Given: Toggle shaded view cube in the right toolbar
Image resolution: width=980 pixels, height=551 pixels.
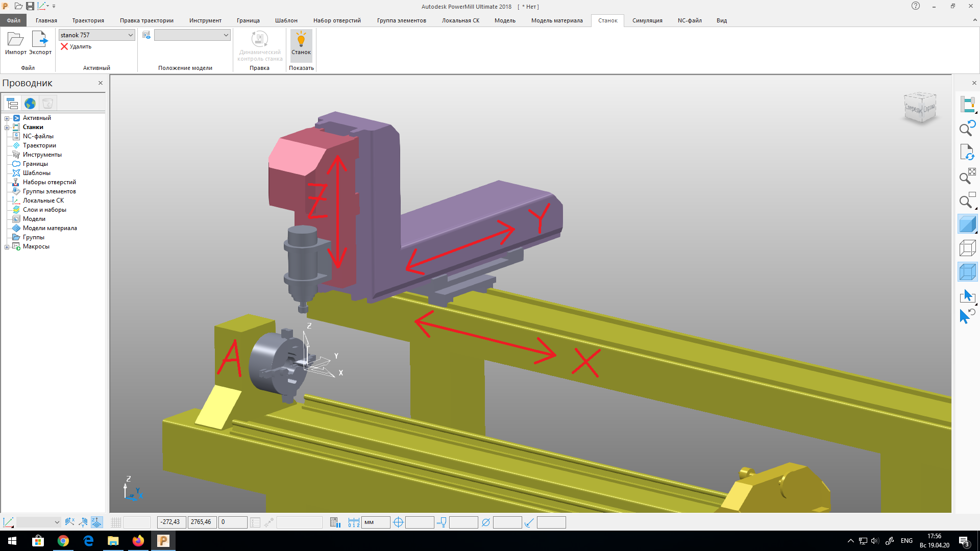Looking at the screenshot, I should click(967, 224).
